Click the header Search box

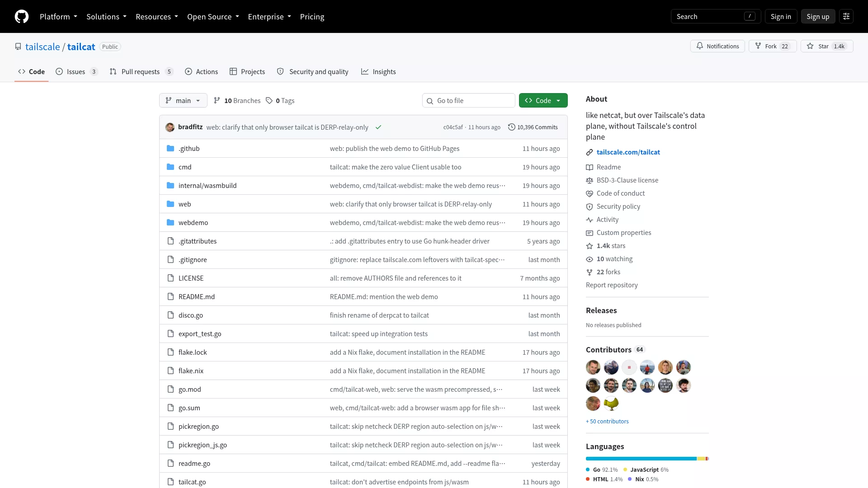pyautogui.click(x=716, y=17)
